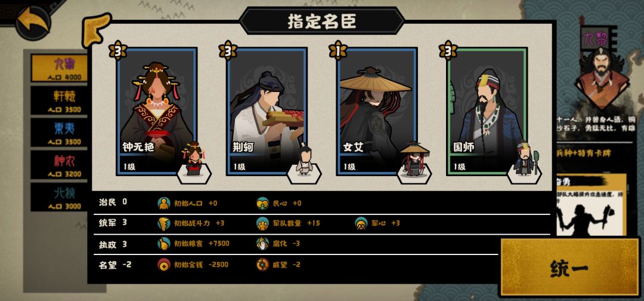Click the golden 统一 button
Image resolution: width=644 pixels, height=301 pixels.
point(569,268)
